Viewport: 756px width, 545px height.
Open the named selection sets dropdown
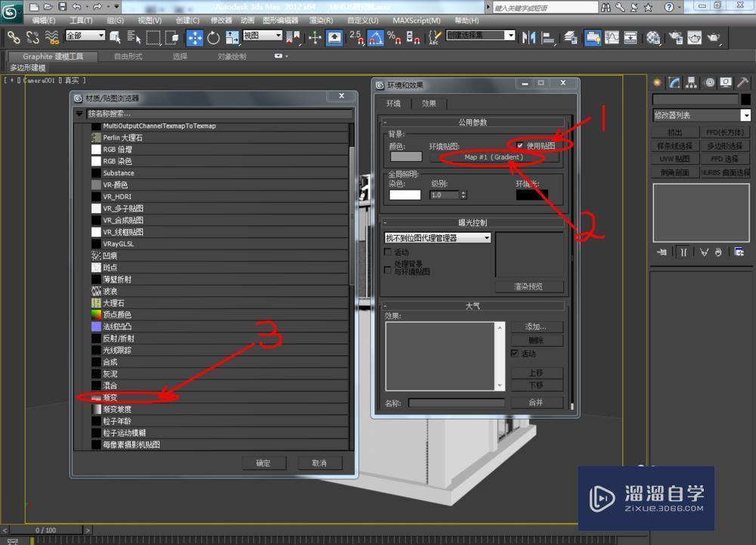[511, 35]
